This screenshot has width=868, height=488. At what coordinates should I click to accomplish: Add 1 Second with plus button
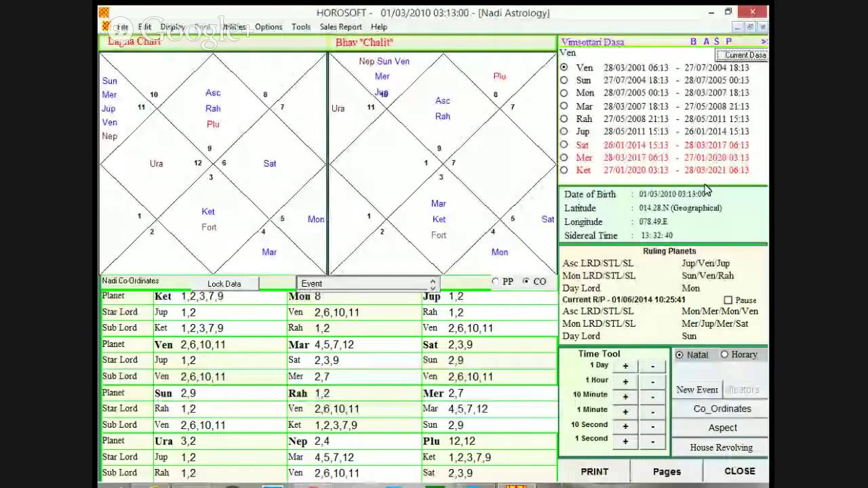625,441
